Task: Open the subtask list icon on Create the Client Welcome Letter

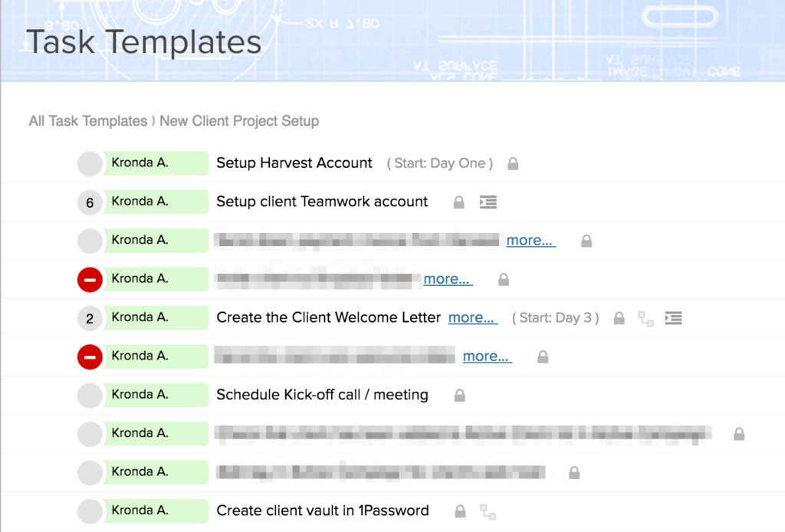Action: click(x=673, y=317)
